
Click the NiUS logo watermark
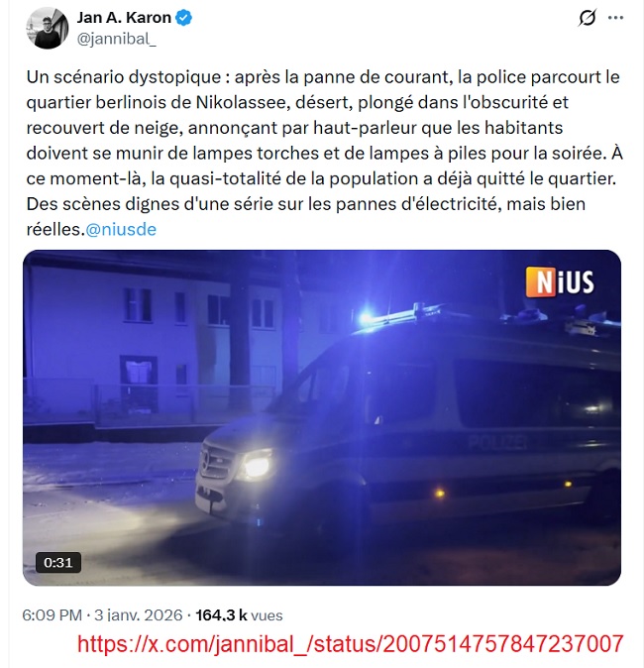coord(560,281)
